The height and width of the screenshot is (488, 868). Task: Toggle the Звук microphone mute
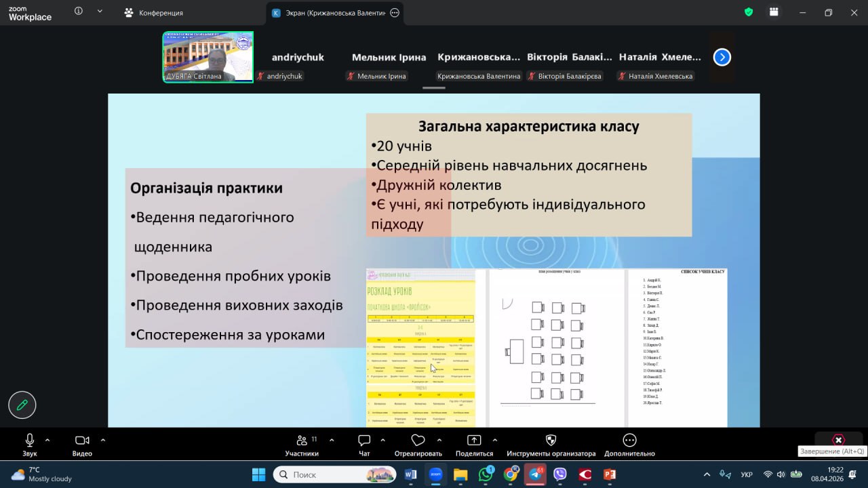30,441
